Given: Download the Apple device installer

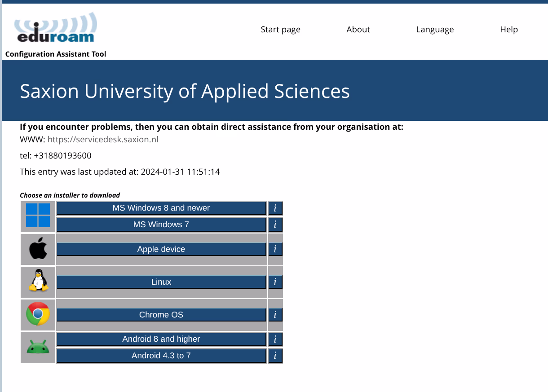Looking at the screenshot, I should tap(161, 249).
